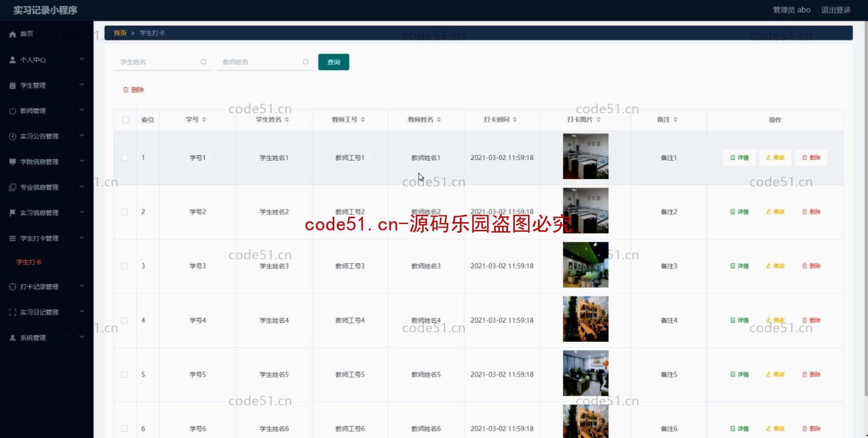Click the 学院信息管理 sidebar icon
This screenshot has width=868, height=438.
click(x=13, y=161)
